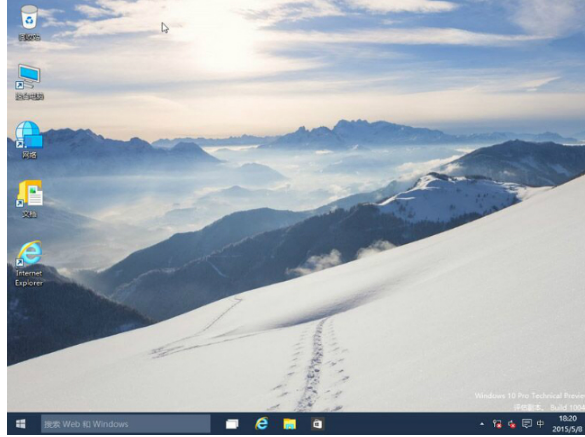
Task: Open the 18:20 taskbar clock
Action: [x=567, y=419]
